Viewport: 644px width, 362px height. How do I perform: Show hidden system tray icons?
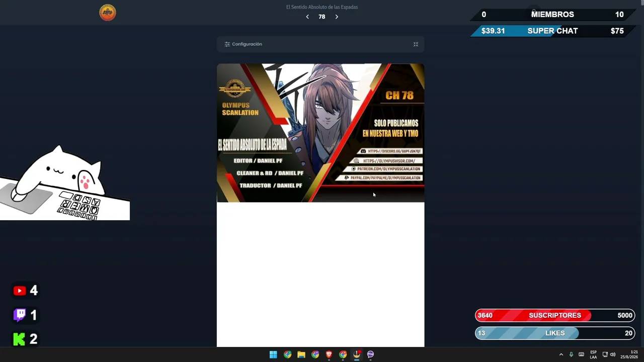pyautogui.click(x=561, y=354)
